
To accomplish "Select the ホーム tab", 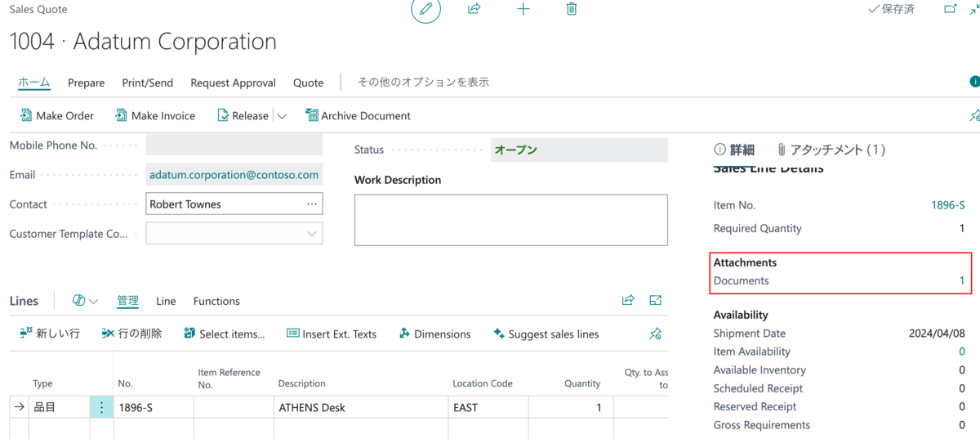I will click(34, 83).
